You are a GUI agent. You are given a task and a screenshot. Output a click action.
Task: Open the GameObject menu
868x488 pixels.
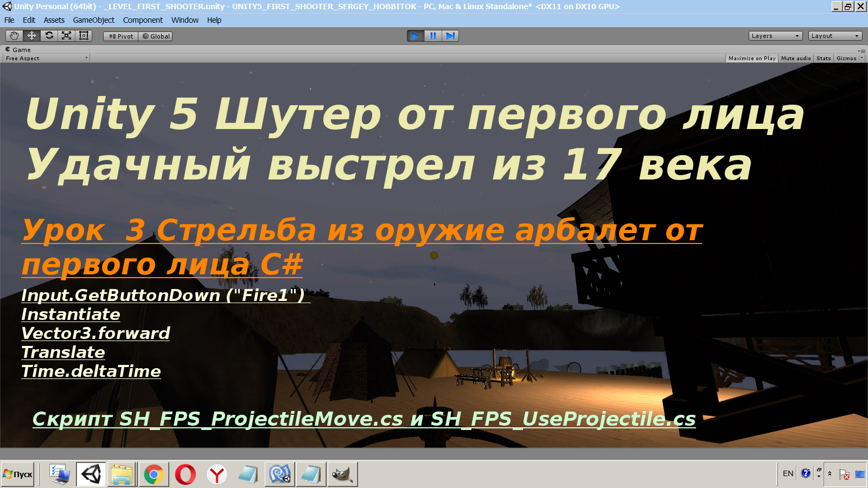[93, 20]
